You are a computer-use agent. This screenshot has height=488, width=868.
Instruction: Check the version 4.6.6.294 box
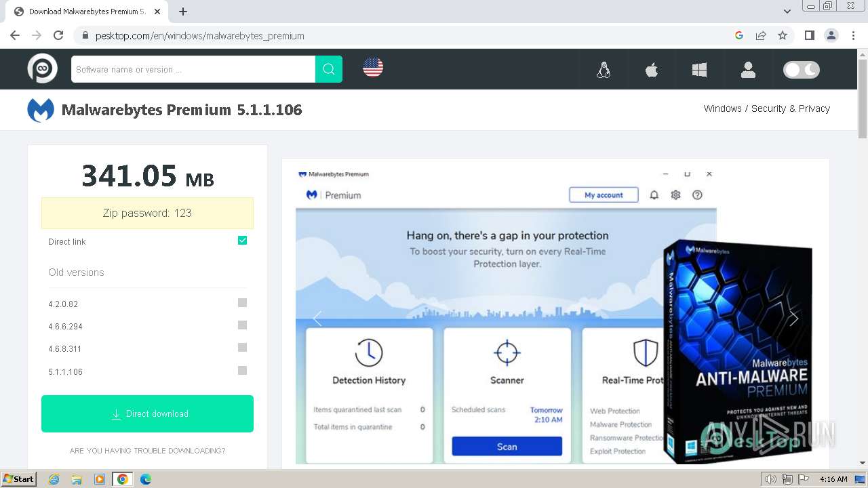(242, 325)
